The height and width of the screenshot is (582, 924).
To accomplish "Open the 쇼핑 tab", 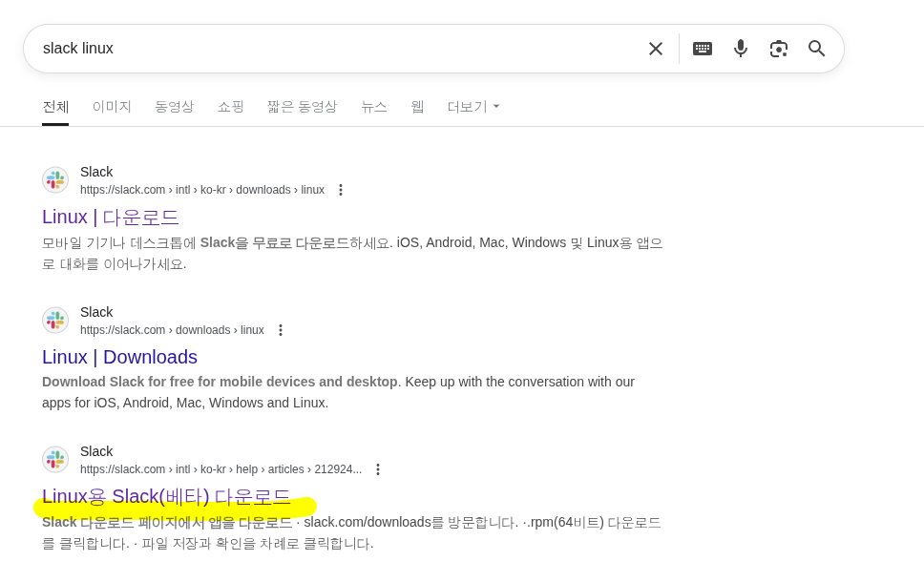I will click(230, 107).
